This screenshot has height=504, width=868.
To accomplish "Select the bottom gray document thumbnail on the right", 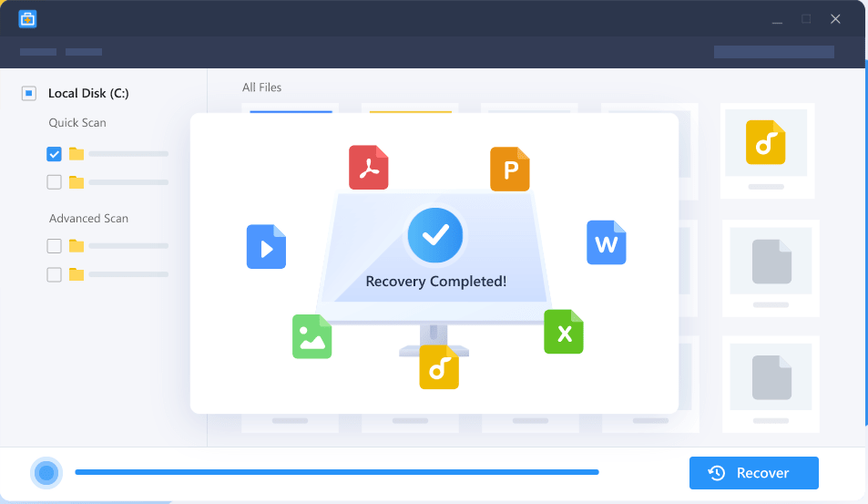I will (771, 377).
